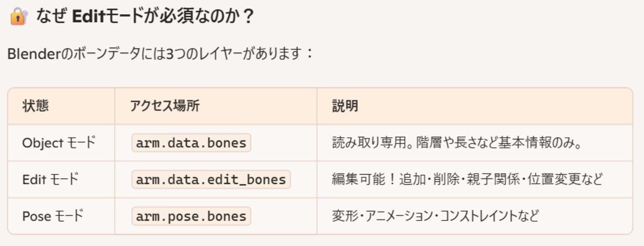Select the 状態 column header
Image resolution: width=644 pixels, height=246 pixels.
[36, 106]
